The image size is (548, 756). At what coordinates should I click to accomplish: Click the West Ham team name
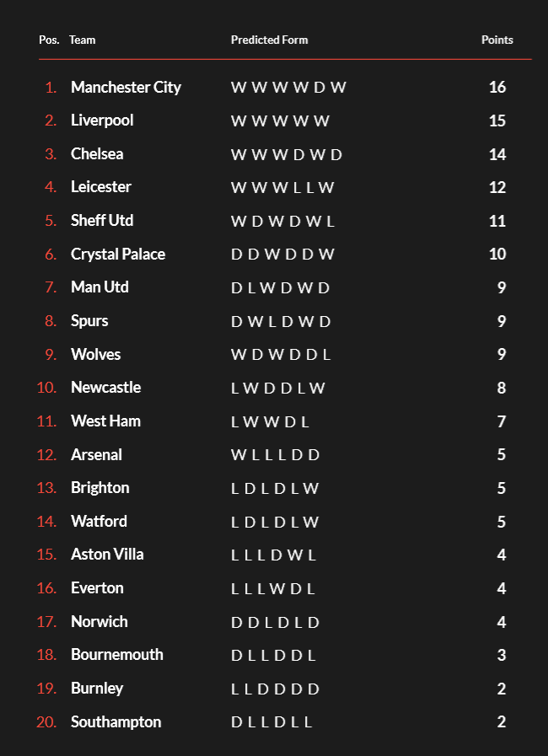click(x=105, y=421)
